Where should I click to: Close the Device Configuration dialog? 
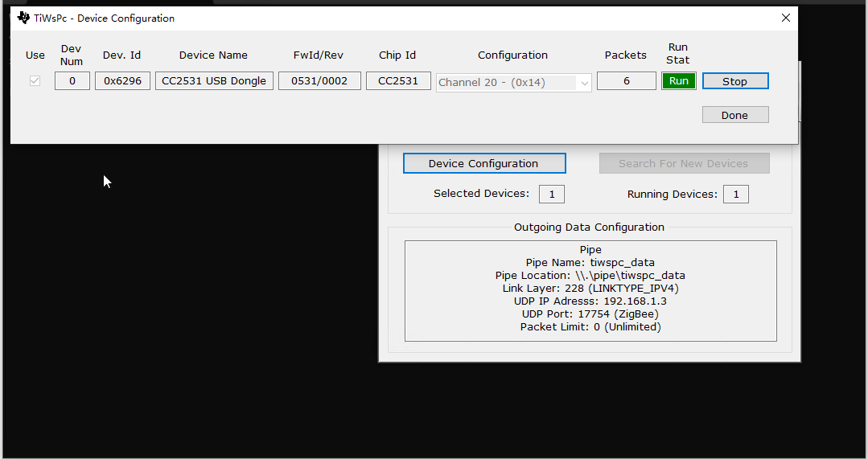785,18
